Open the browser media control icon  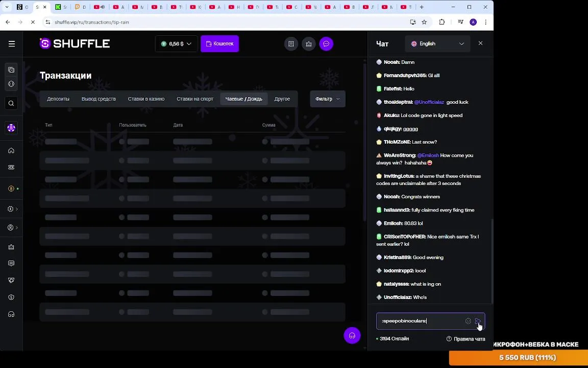[460, 22]
